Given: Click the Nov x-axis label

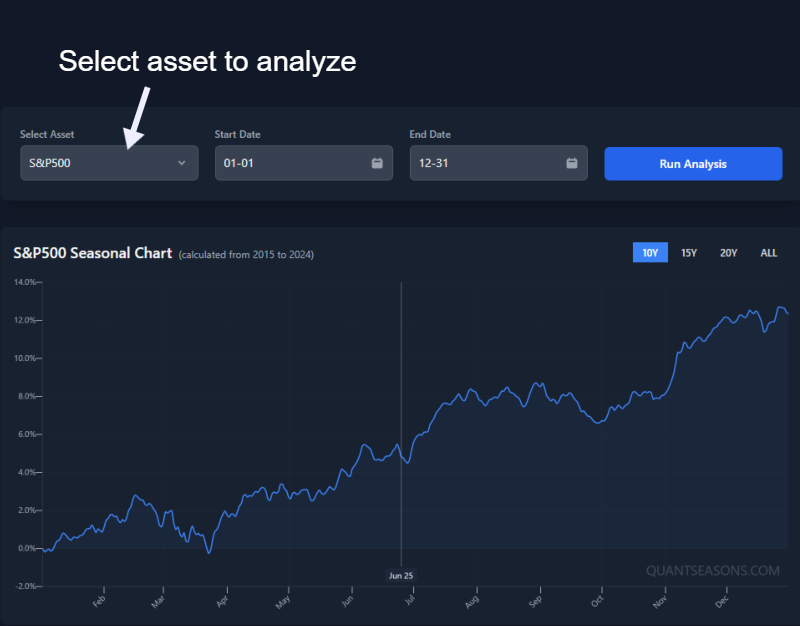Looking at the screenshot, I should point(660,602).
